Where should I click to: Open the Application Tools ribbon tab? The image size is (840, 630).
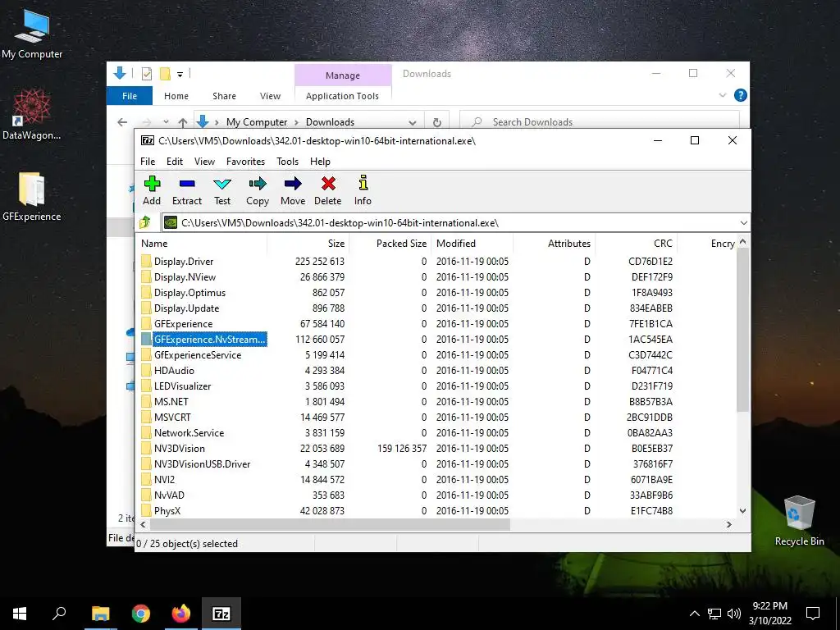[x=342, y=96]
